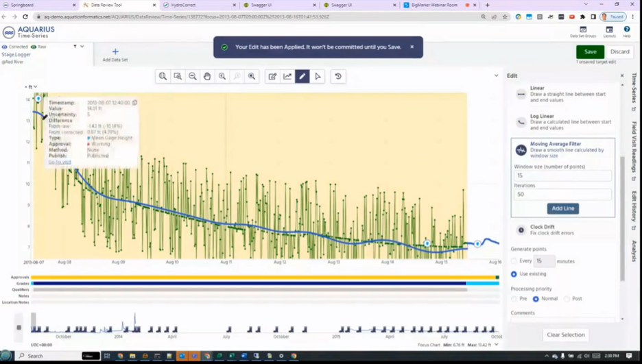The image size is (642, 364).
Task: Choose Pre processing priority
Action: (514, 299)
